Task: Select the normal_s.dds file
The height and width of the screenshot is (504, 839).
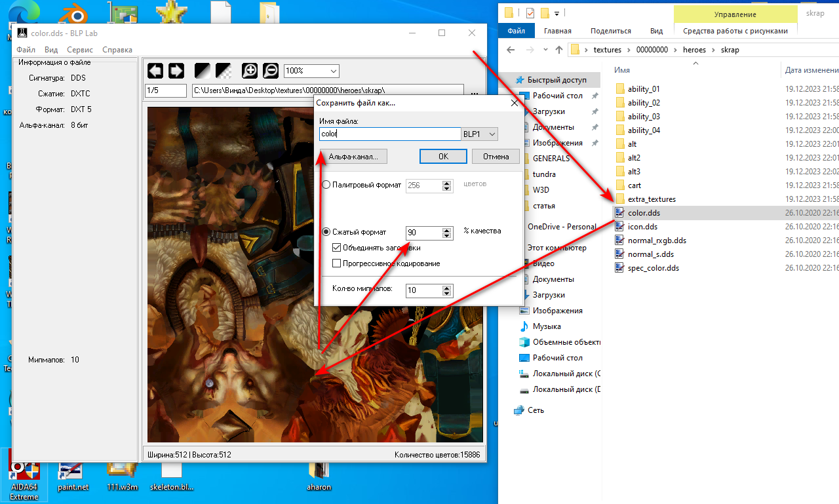Action: (650, 254)
